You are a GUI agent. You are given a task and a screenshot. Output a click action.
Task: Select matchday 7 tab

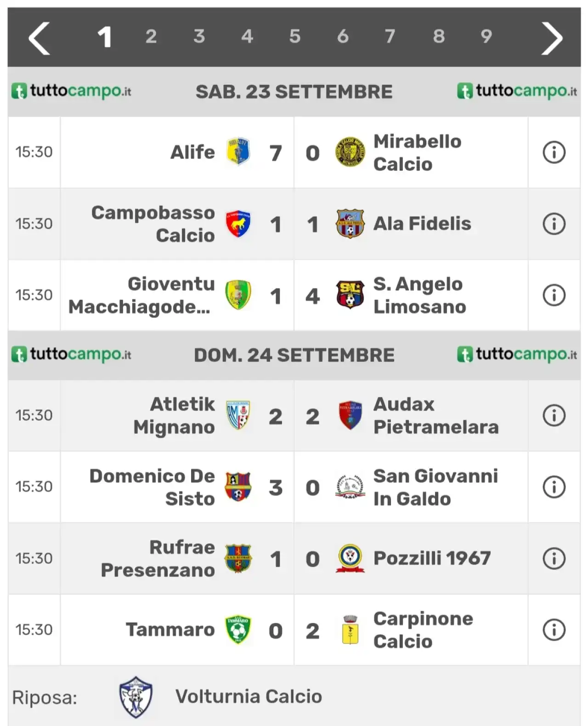click(x=390, y=36)
